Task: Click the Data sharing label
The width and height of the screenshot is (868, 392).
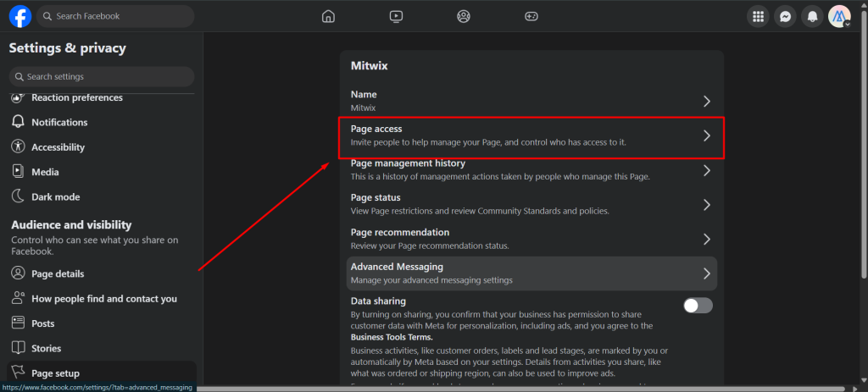Action: 379,301
